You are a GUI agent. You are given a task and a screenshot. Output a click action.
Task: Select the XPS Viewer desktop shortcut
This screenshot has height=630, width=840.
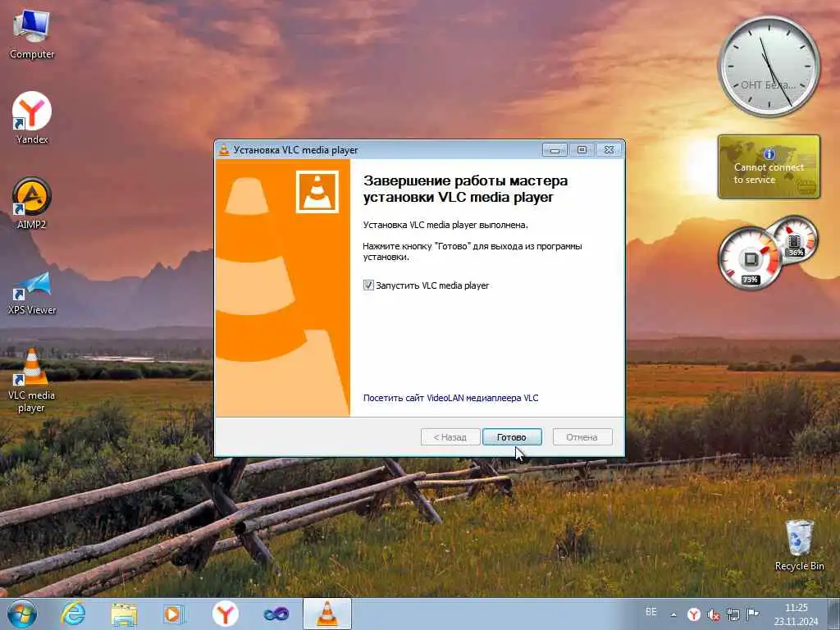point(32,293)
